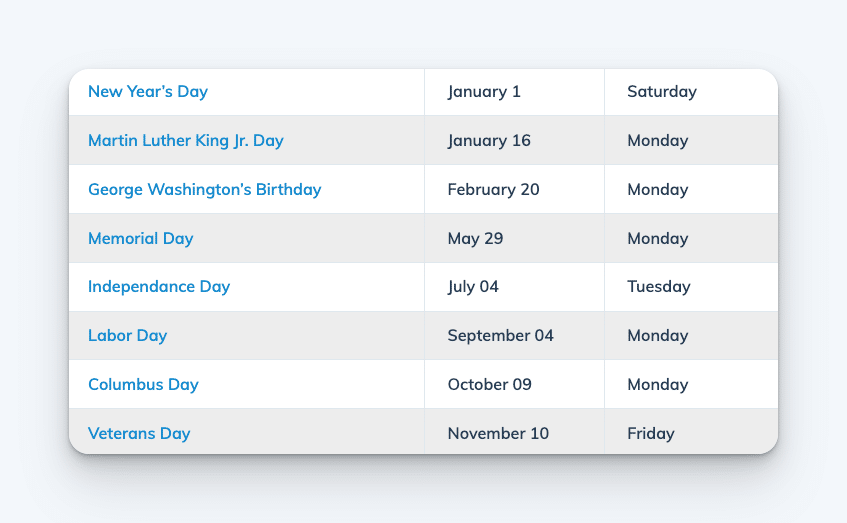Follow the Veterans Day link
Image resolution: width=847 pixels, height=523 pixels.
click(139, 433)
